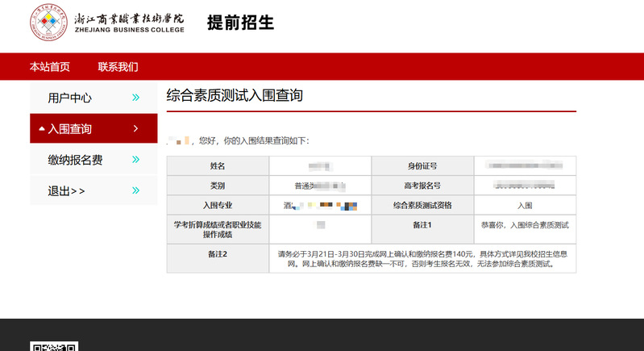Screen dimensions: 644x351
Task: Click the double-chevron icon beside 缴纳报名费
Action: point(135,160)
